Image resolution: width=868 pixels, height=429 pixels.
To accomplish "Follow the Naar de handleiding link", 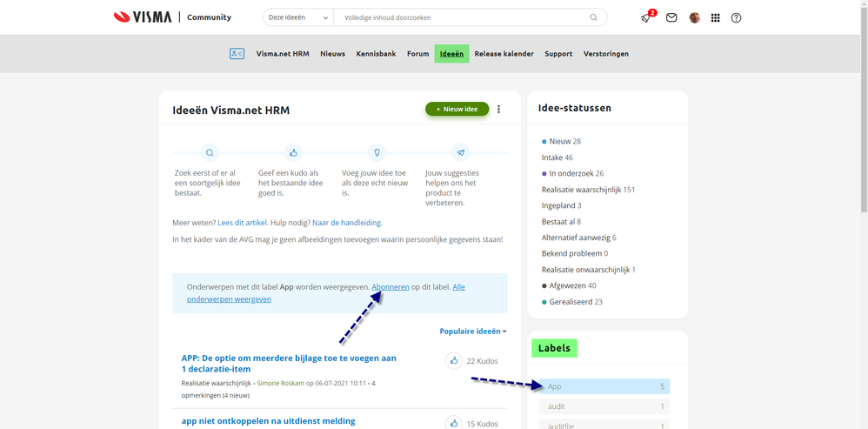I will click(346, 223).
